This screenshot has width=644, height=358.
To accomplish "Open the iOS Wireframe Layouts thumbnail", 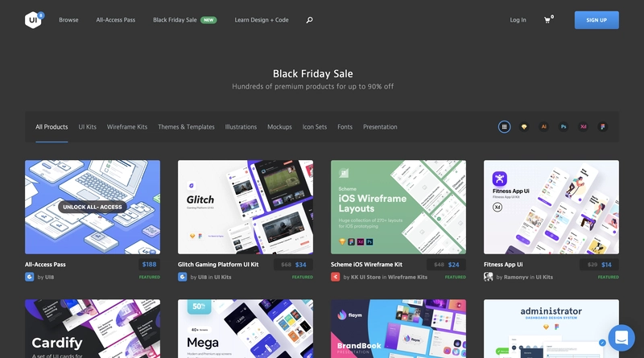I will coord(398,207).
